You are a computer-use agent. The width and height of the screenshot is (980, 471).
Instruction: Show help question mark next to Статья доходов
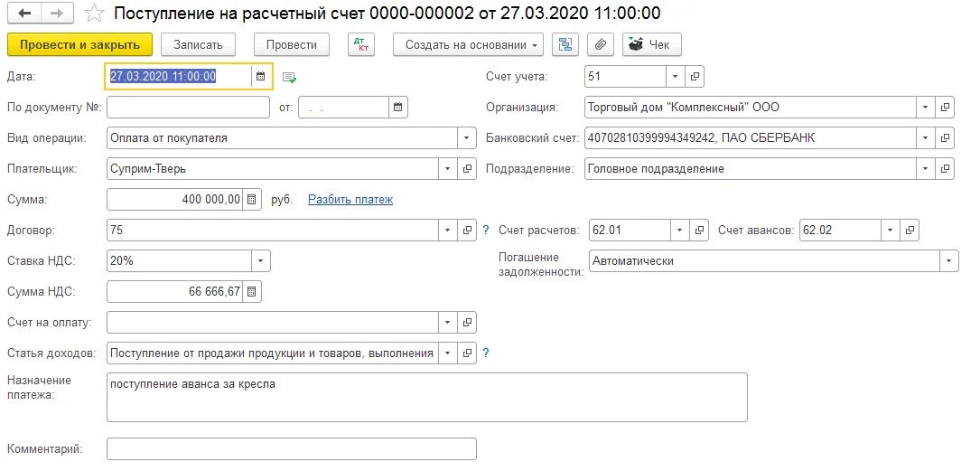(x=486, y=353)
